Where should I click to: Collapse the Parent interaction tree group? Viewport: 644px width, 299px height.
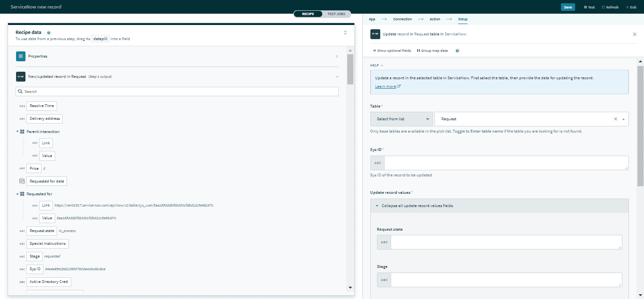coord(17,132)
